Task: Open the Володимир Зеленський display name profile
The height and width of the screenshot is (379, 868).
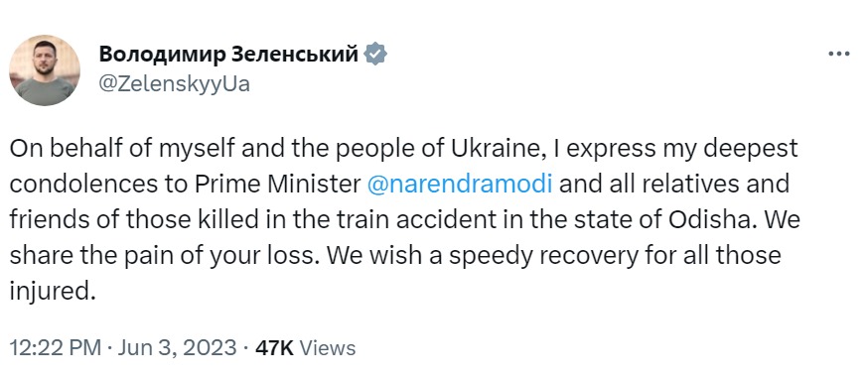Action: pyautogui.click(x=229, y=55)
